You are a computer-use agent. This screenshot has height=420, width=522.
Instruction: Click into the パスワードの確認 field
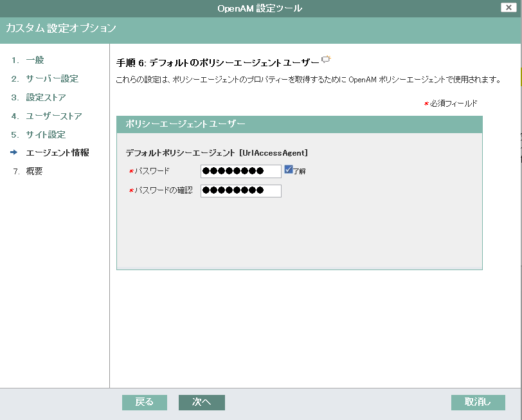240,190
